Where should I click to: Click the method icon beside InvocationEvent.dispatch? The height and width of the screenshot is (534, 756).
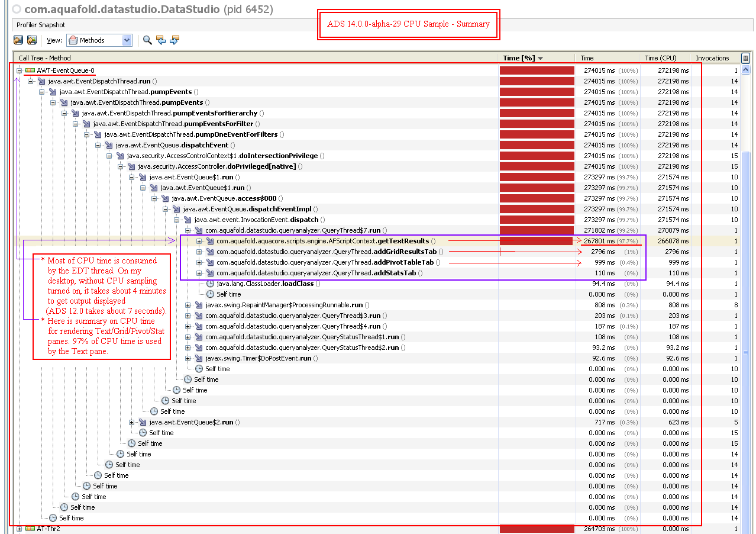(188, 220)
